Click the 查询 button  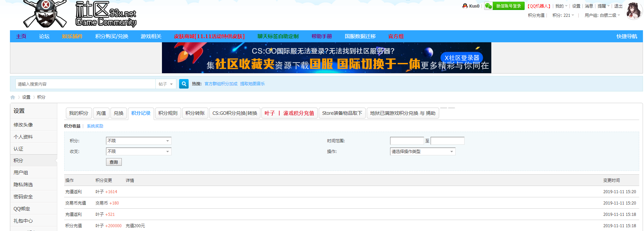tap(114, 162)
